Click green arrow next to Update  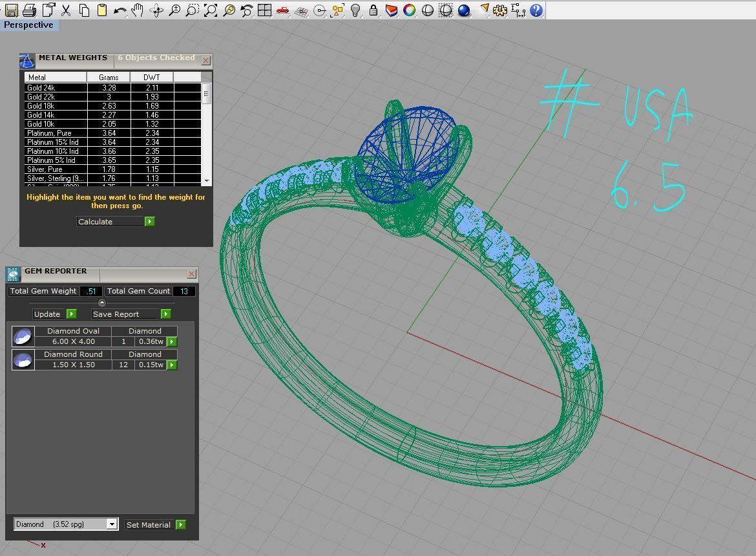[71, 314]
